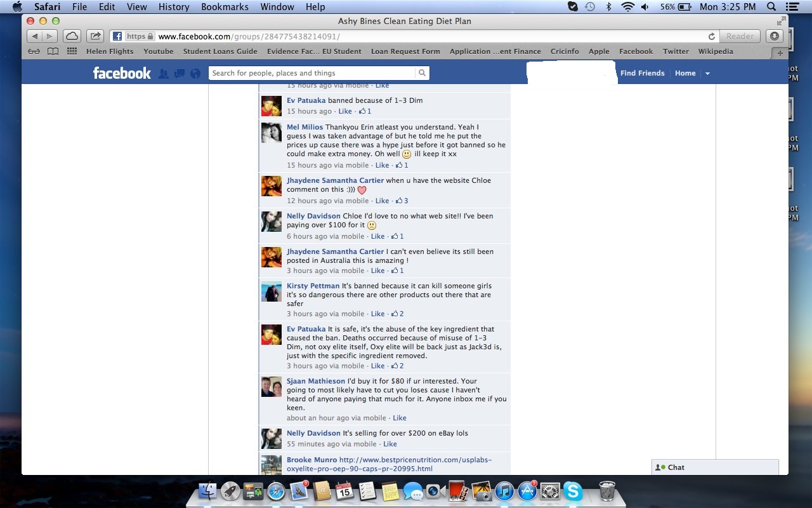Open Photo Booth in the Dock

point(459,490)
